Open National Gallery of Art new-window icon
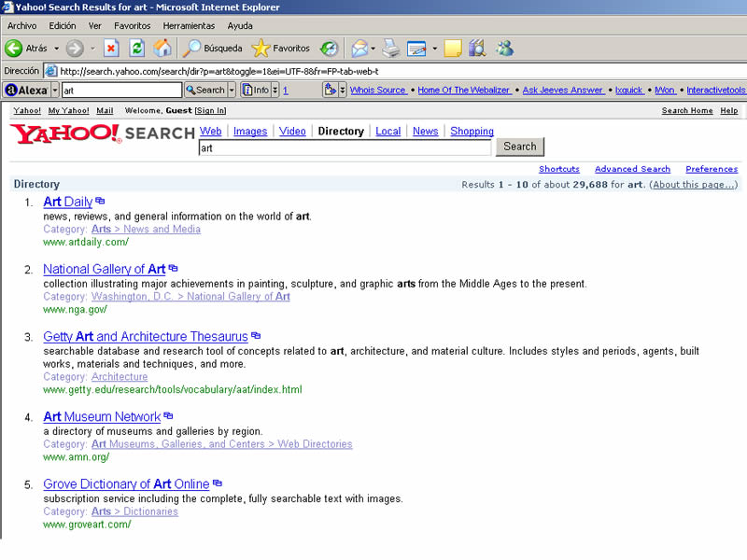The image size is (747, 560). tap(174, 268)
